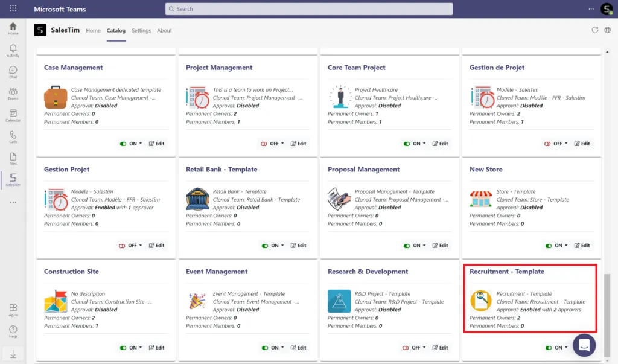
Task: Edit the Research & Development template
Action: [440, 348]
